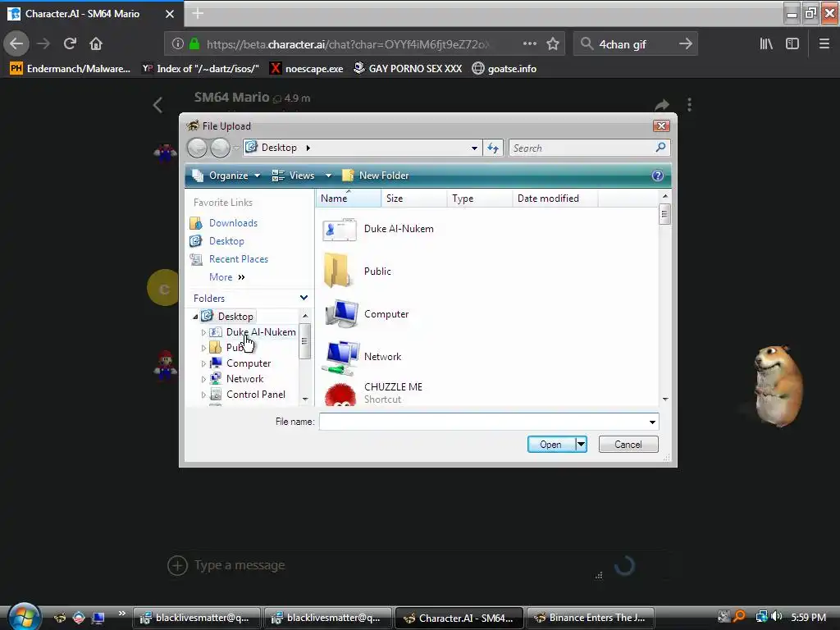This screenshot has height=630, width=840.
Task: Click the site information icon in URL bar
Action: point(178,44)
